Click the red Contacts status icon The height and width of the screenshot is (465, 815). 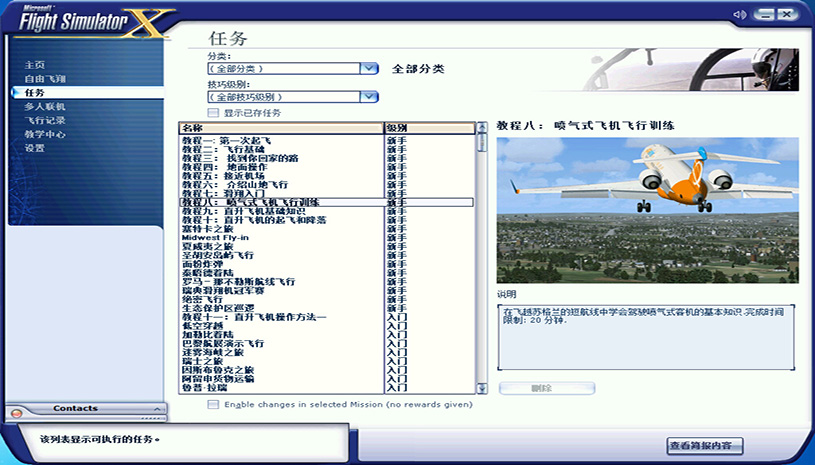click(x=16, y=412)
